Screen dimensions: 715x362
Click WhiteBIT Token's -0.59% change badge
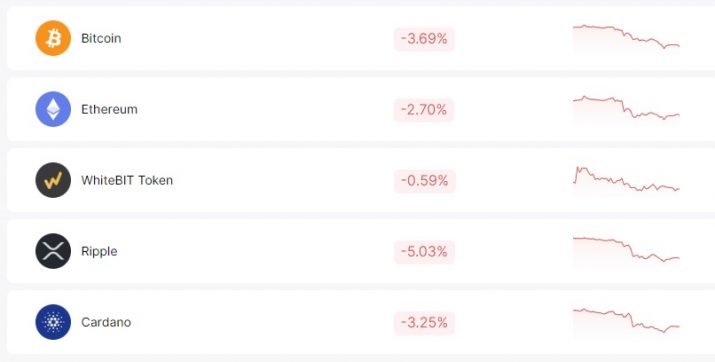coord(425,181)
